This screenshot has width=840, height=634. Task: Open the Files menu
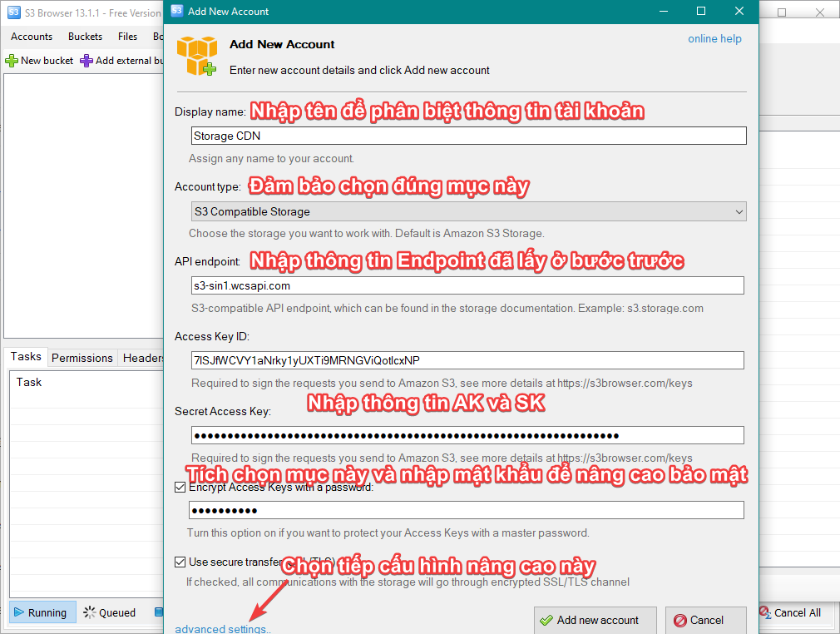[127, 37]
